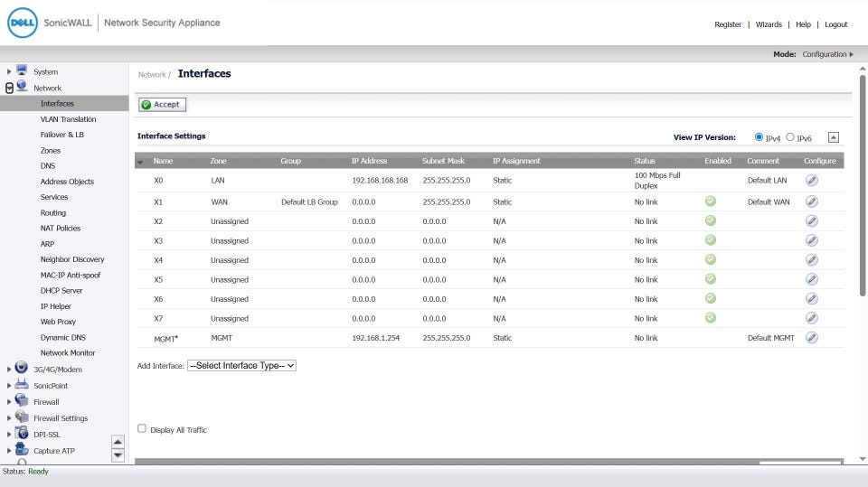
Task: Click the Firewall Settings sidebar icon
Action: pyautogui.click(x=21, y=417)
